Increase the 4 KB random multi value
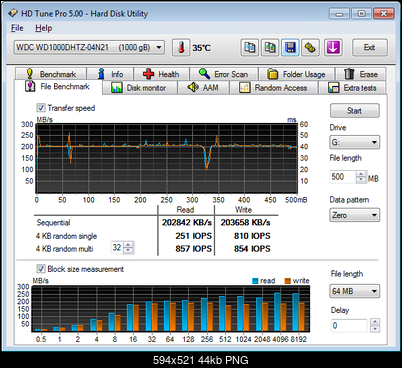The image size is (402, 368). tap(128, 245)
